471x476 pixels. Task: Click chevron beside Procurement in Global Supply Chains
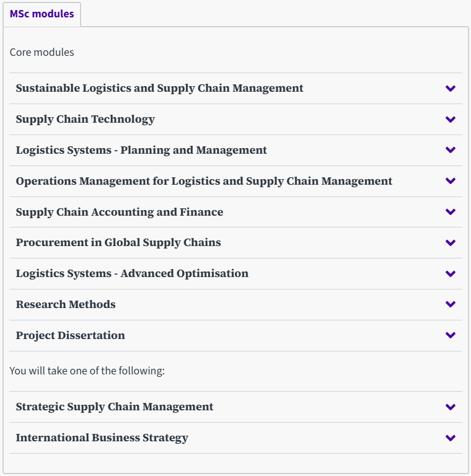tap(451, 243)
